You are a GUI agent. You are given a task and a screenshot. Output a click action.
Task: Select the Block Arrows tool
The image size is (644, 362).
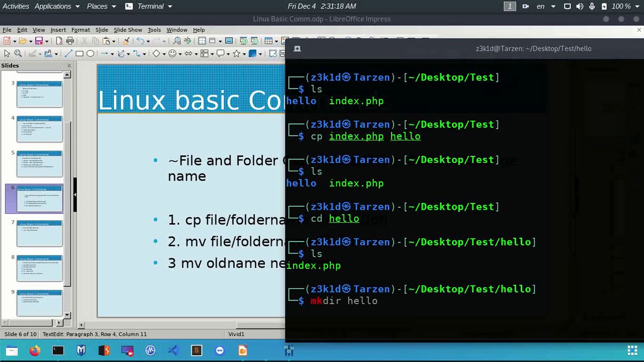pos(189,53)
